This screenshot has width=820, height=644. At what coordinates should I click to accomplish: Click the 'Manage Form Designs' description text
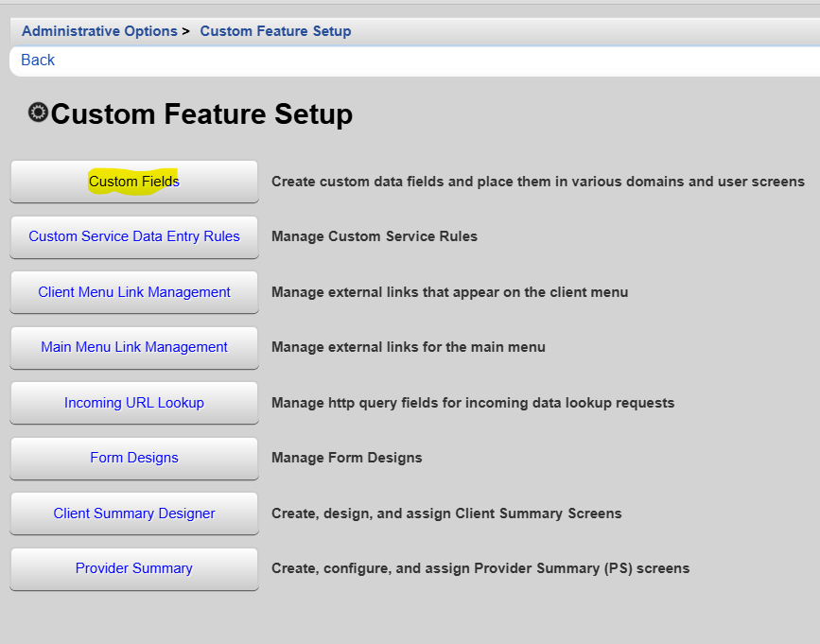[346, 458]
